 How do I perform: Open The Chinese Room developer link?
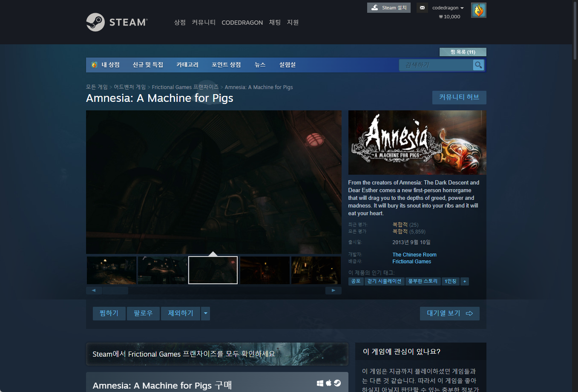(x=414, y=255)
